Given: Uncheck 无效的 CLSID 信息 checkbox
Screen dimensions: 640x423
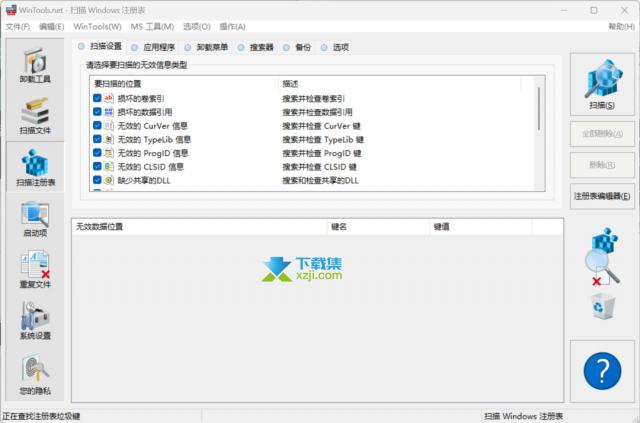Looking at the screenshot, I should 97,167.
